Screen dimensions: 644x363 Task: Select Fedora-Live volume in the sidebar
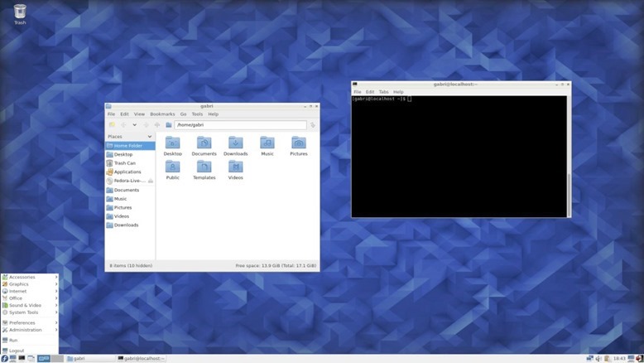coord(126,181)
